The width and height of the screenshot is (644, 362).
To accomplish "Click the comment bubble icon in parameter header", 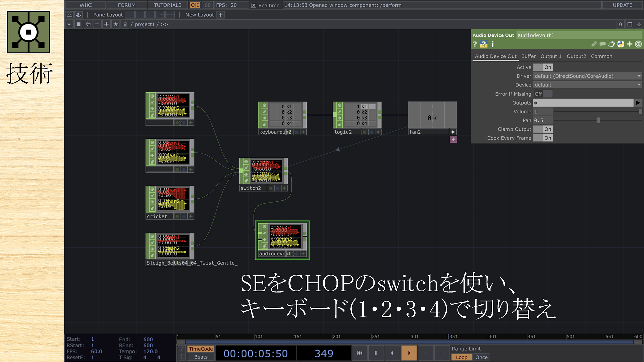I will 603,44.
